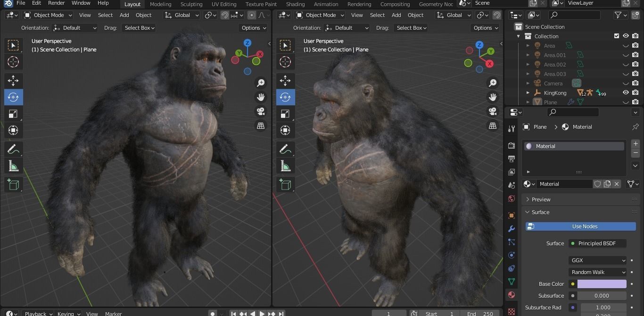Screen dimensions: 644x316
Task: Hide KingKong object in viewport
Action: [x=626, y=92]
